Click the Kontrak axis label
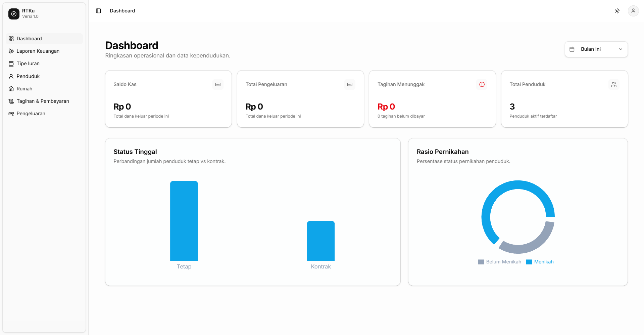Viewport: 644px width, 335px height. coord(321,266)
